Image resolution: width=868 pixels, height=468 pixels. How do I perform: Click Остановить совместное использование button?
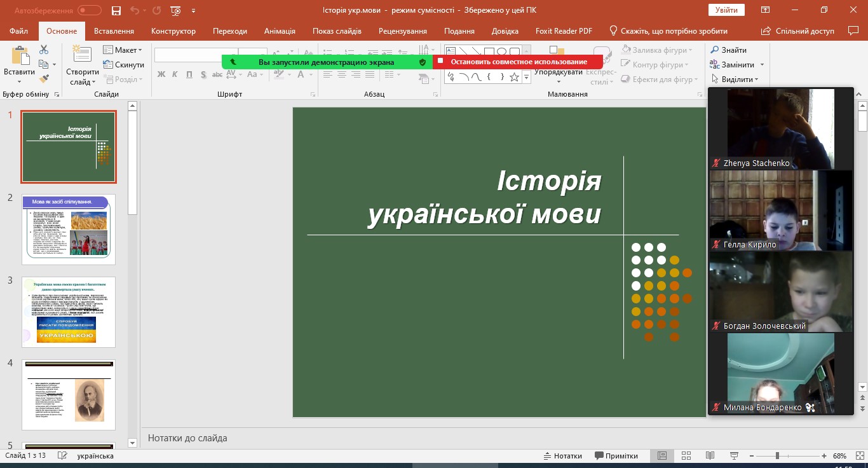pos(518,62)
